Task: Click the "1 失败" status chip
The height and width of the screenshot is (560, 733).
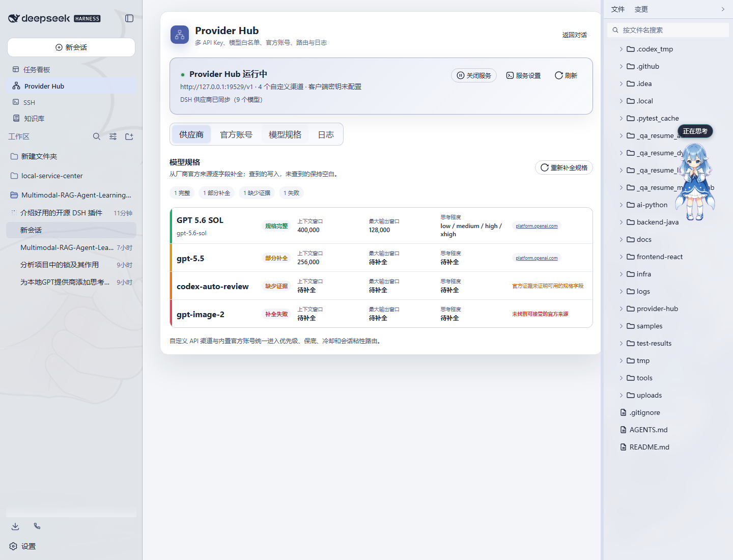Action: point(292,193)
